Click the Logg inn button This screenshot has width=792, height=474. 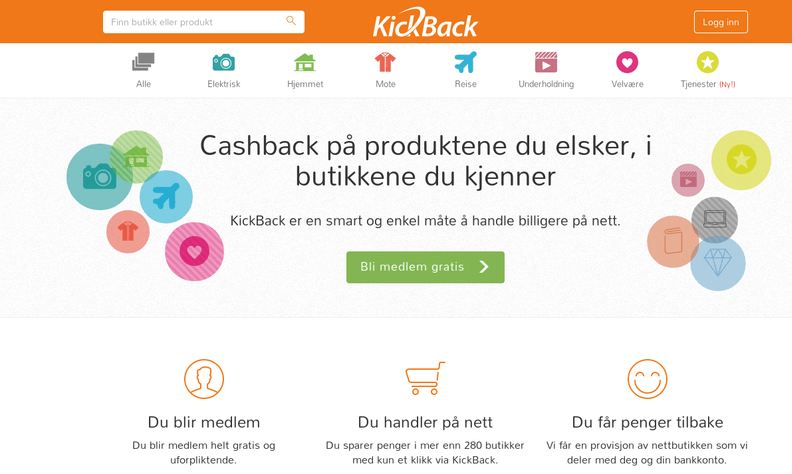click(721, 22)
